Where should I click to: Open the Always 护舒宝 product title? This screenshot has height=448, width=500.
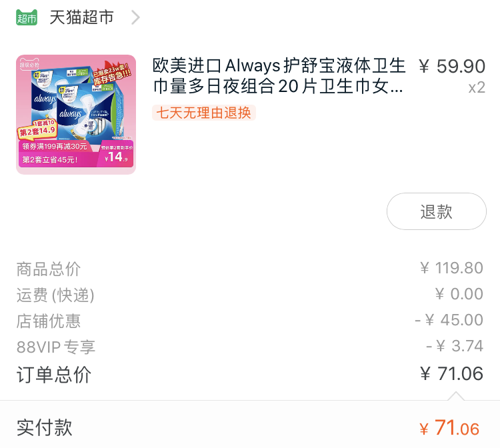[279, 76]
